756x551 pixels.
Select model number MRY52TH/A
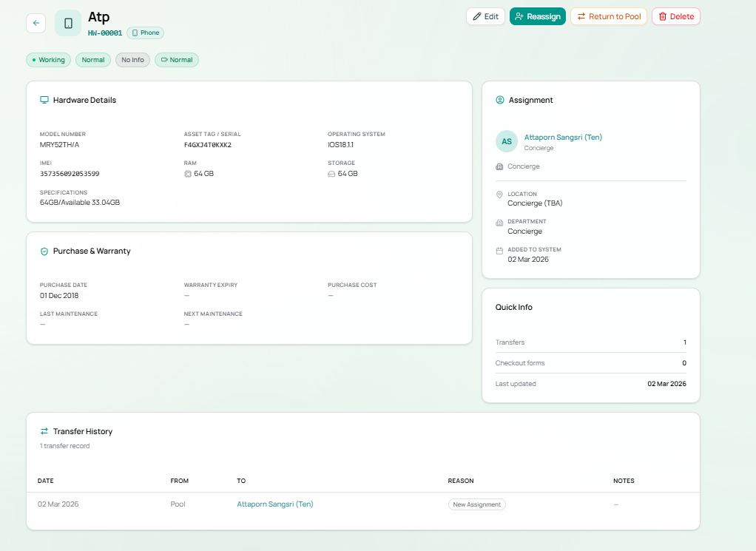59,145
